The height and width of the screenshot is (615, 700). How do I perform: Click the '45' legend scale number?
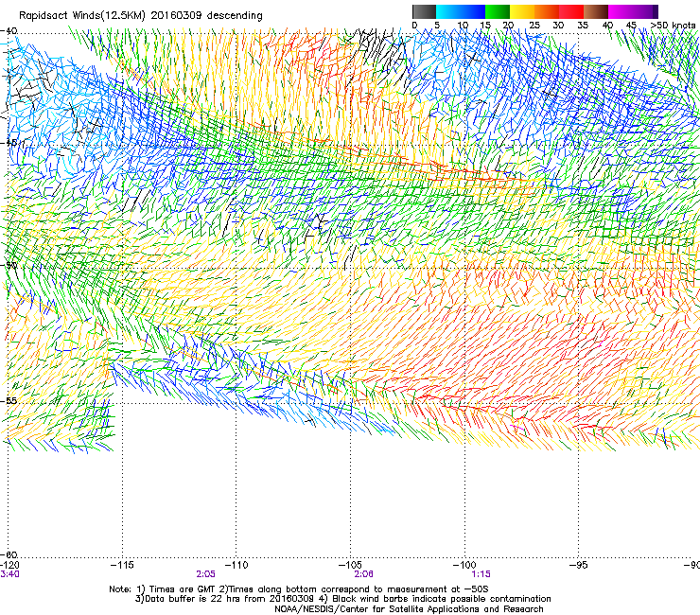(631, 25)
